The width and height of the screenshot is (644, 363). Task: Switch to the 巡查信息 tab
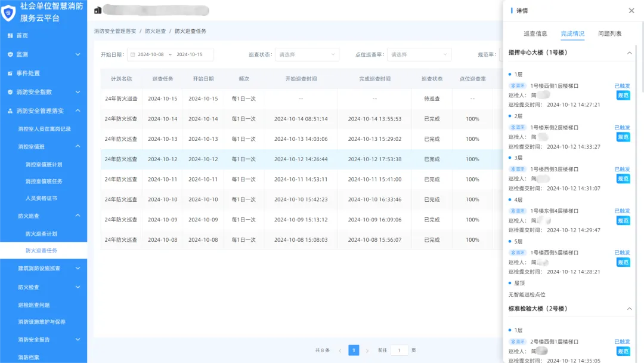pyautogui.click(x=535, y=34)
